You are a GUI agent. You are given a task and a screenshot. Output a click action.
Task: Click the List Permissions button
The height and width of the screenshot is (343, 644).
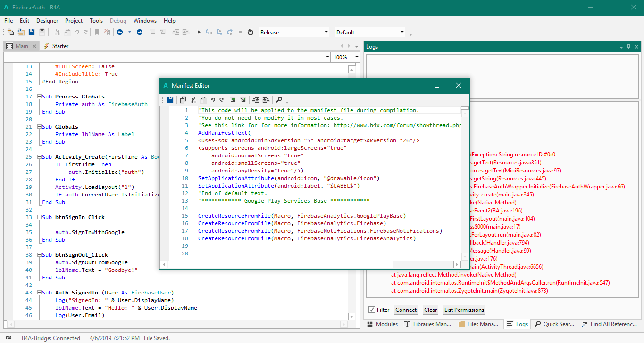click(x=464, y=310)
